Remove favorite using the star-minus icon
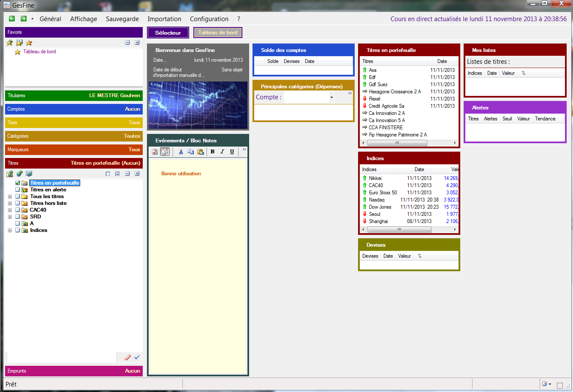Viewport: 573px width, 392px height. coord(29,43)
